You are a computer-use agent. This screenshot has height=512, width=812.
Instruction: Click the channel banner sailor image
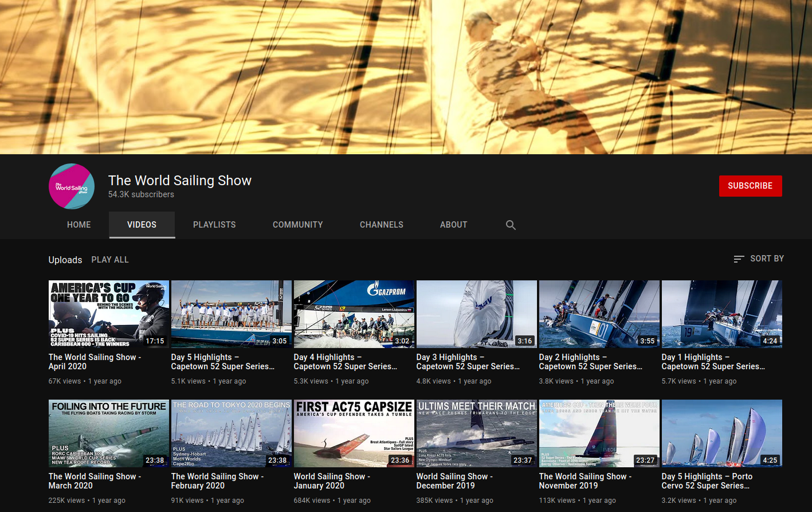click(x=406, y=77)
